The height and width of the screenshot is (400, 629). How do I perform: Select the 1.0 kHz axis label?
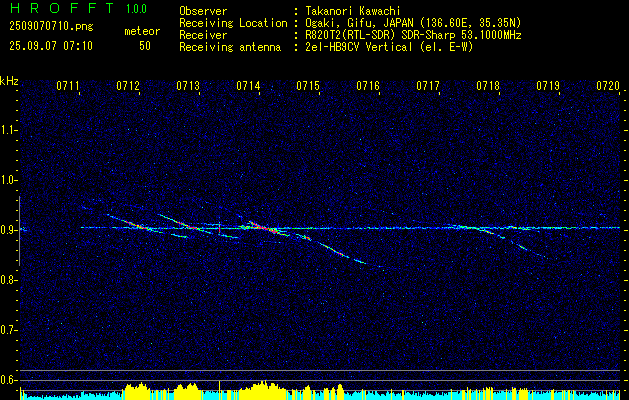coord(8,180)
